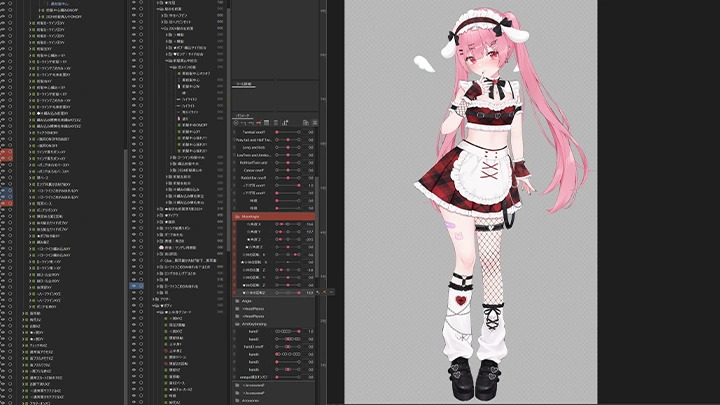
Task: Expand the >Accessories parameter group
Action: click(x=237, y=393)
